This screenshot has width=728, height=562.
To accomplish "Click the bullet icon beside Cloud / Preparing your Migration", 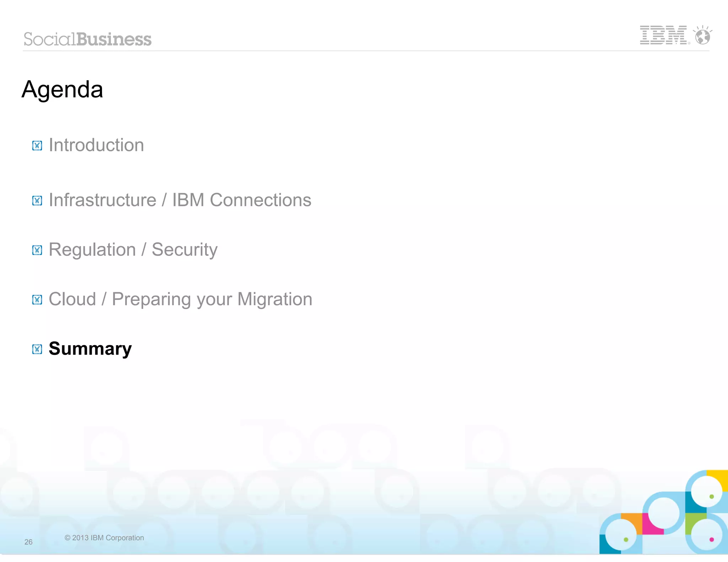I will click(37, 300).
